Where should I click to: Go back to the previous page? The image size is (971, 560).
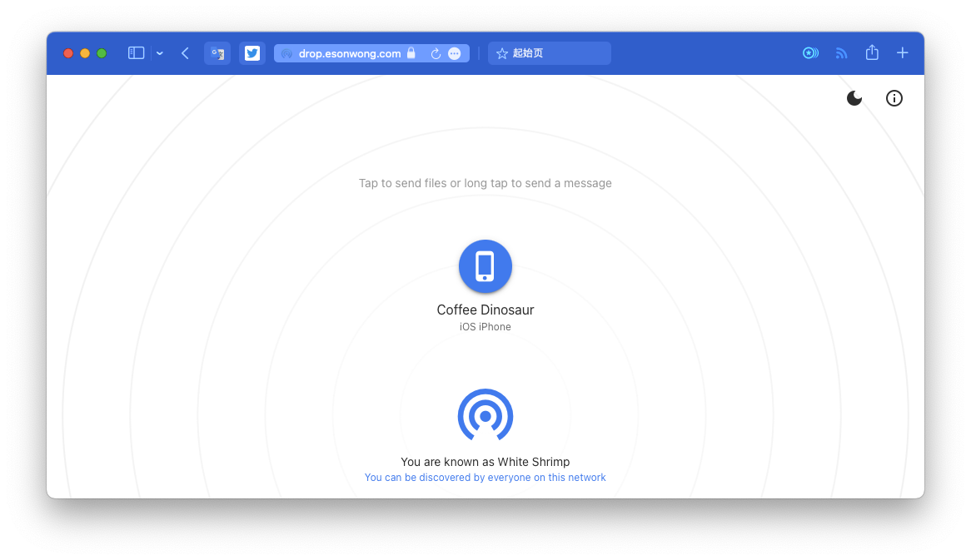tap(185, 53)
